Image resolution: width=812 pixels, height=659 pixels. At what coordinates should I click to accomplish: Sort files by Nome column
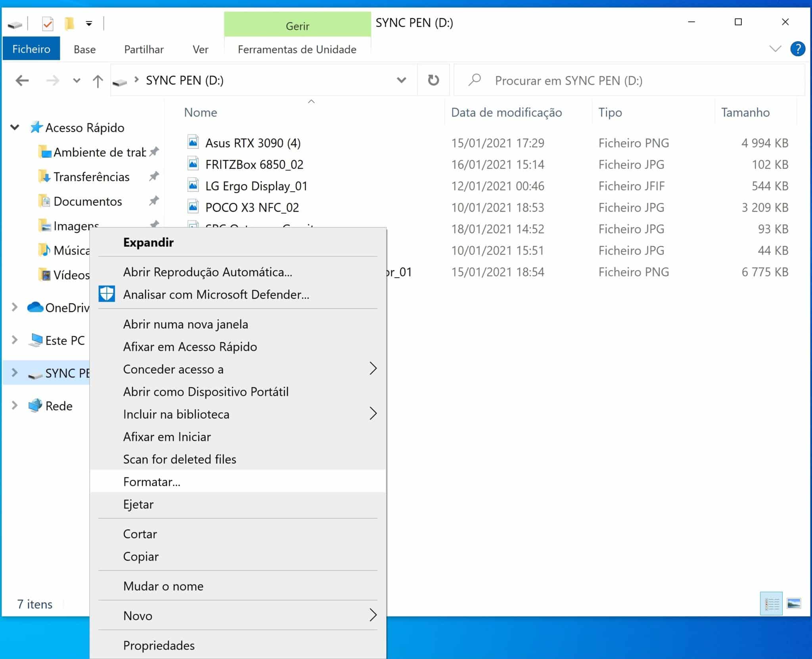click(201, 112)
